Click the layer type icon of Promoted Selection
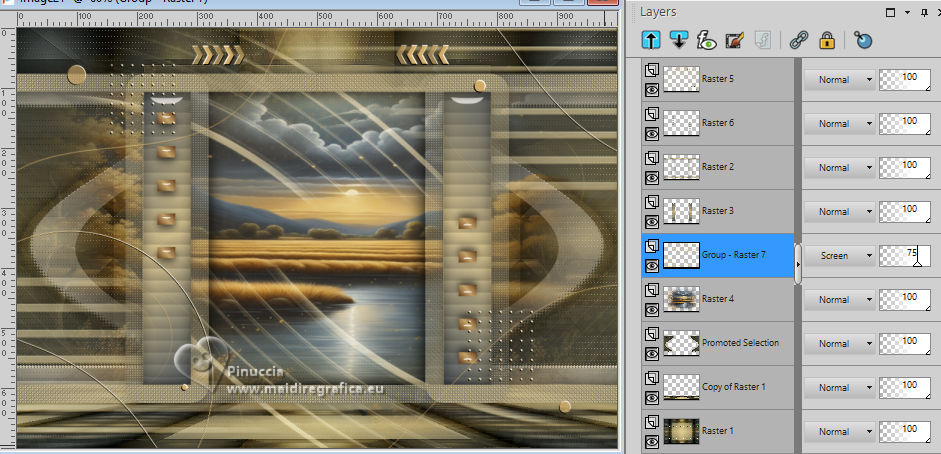The width and height of the screenshot is (941, 454). point(652,335)
